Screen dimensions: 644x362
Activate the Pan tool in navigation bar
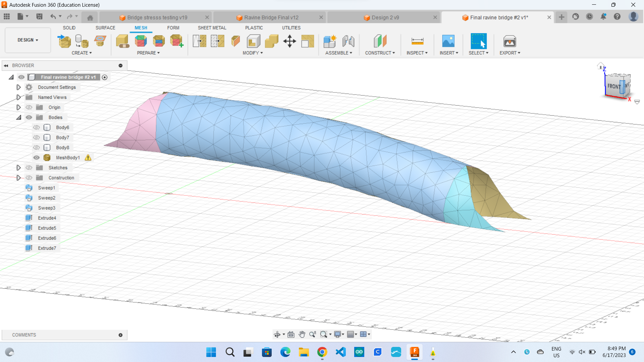click(302, 334)
